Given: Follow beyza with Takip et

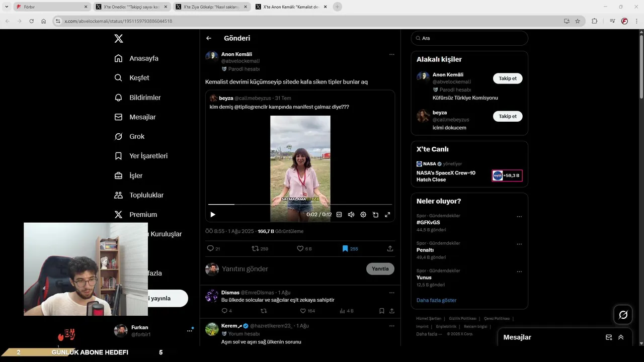Looking at the screenshot, I should click(x=508, y=116).
